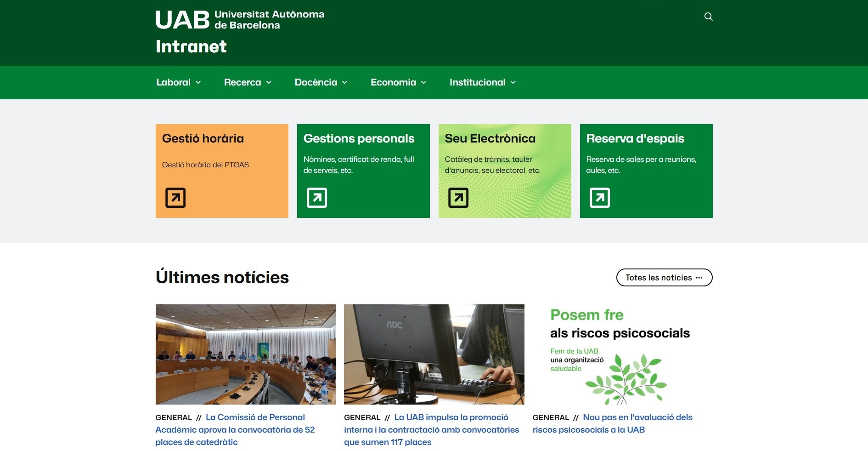The image size is (868, 451).
Task: Click the Últimes notícies heading
Action: [x=222, y=277]
